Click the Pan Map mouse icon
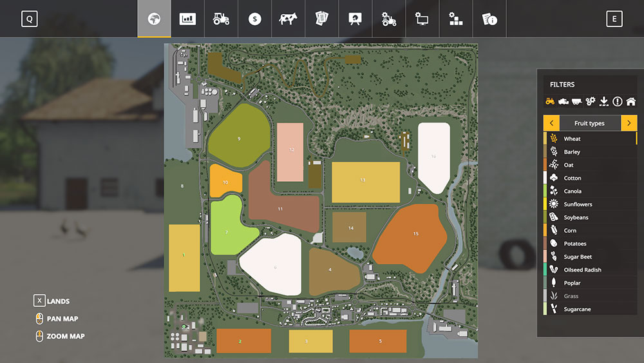Viewport: 644px width, 363px height. coord(39,319)
